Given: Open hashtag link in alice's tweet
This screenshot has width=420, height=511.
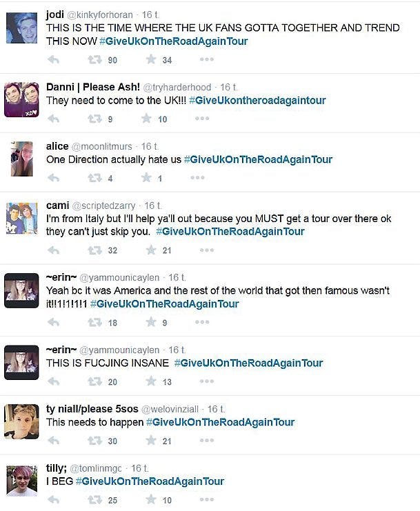Looking at the screenshot, I should click(x=258, y=159).
